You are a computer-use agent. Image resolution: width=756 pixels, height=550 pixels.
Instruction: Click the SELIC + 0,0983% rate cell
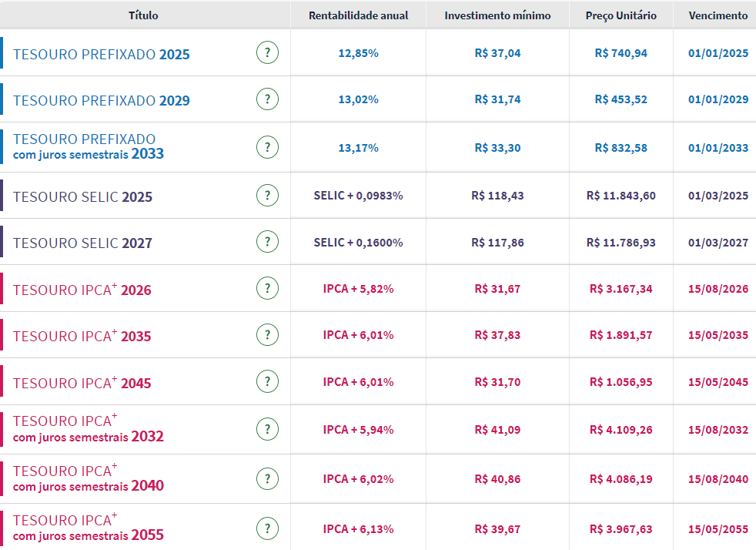pos(358,196)
